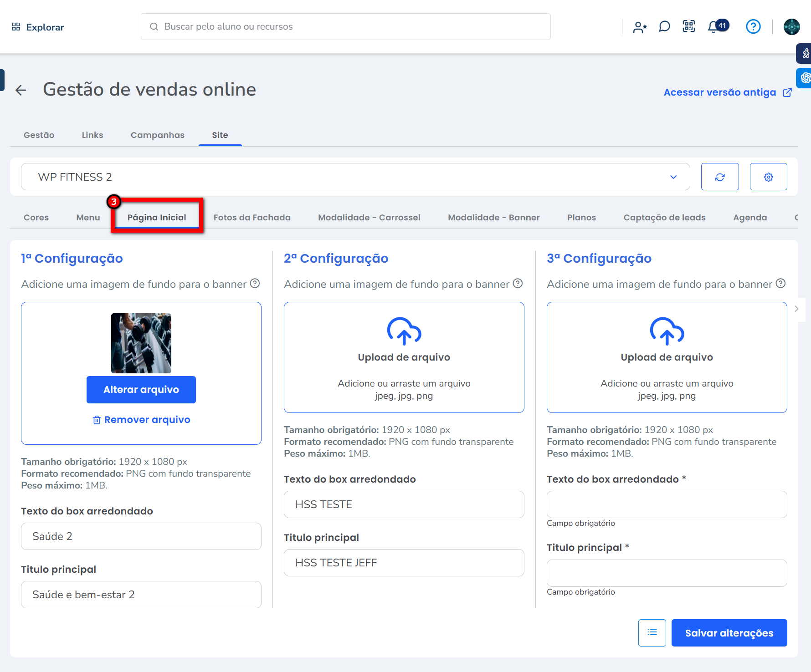Expand the WP FITNESS 2 site dropdown
The height and width of the screenshot is (672, 811).
355,177
